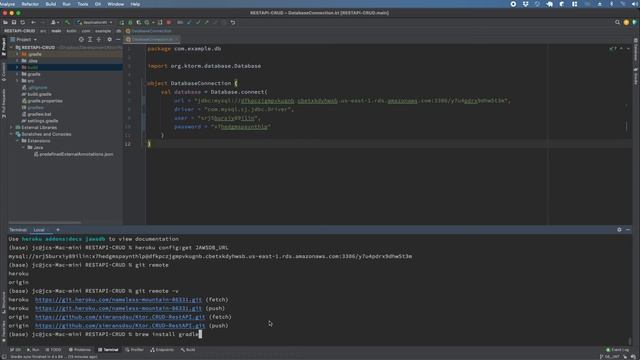This screenshot has height=360, width=640.
Task: Click the Run with Coverage icon
Action: click(x=139, y=22)
